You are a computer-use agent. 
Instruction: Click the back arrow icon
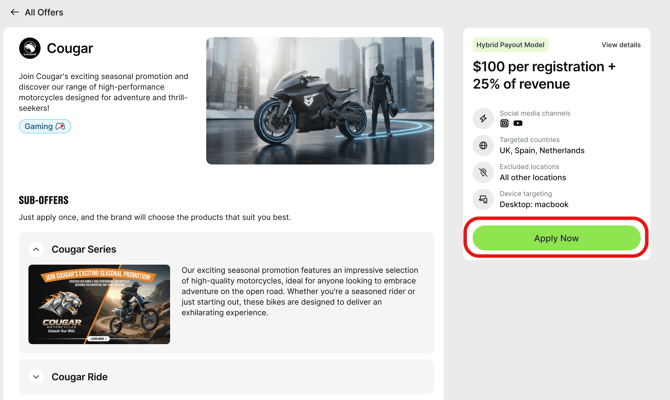pos(14,13)
